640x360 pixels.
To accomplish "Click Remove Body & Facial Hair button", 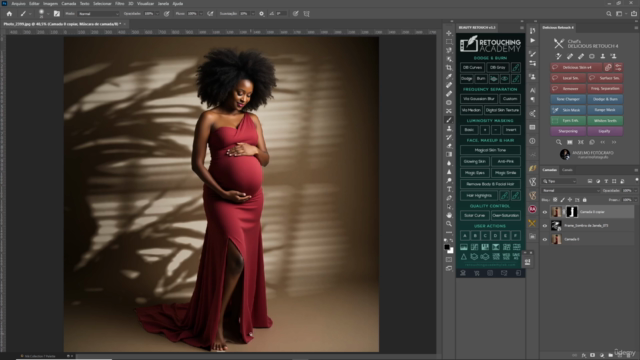I will 490,184.
